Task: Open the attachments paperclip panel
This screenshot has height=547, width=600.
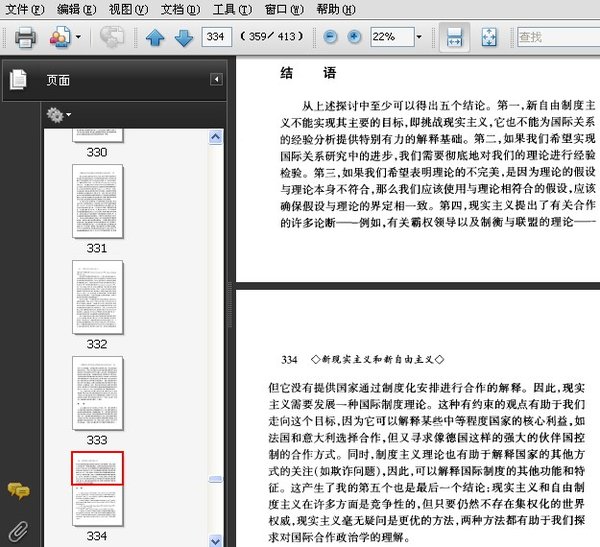Action: pyautogui.click(x=18, y=531)
